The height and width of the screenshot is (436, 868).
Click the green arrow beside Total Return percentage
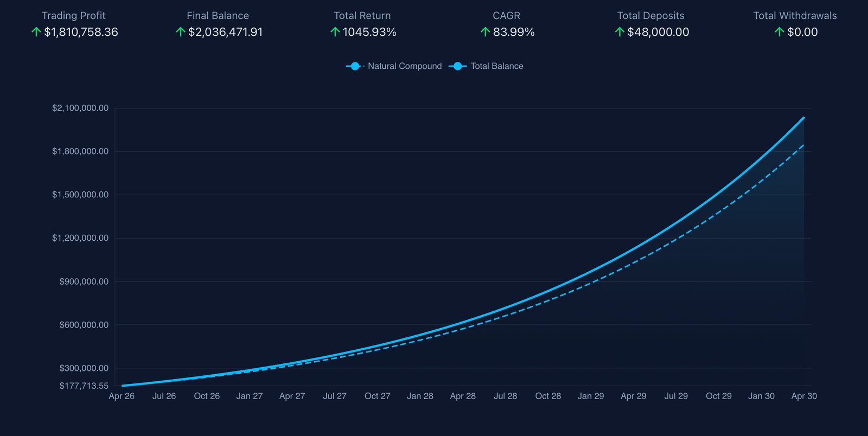(x=335, y=32)
